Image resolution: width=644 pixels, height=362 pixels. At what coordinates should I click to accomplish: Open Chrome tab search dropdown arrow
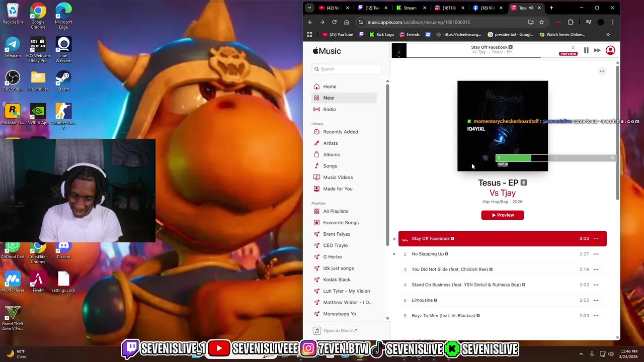pyautogui.click(x=309, y=8)
